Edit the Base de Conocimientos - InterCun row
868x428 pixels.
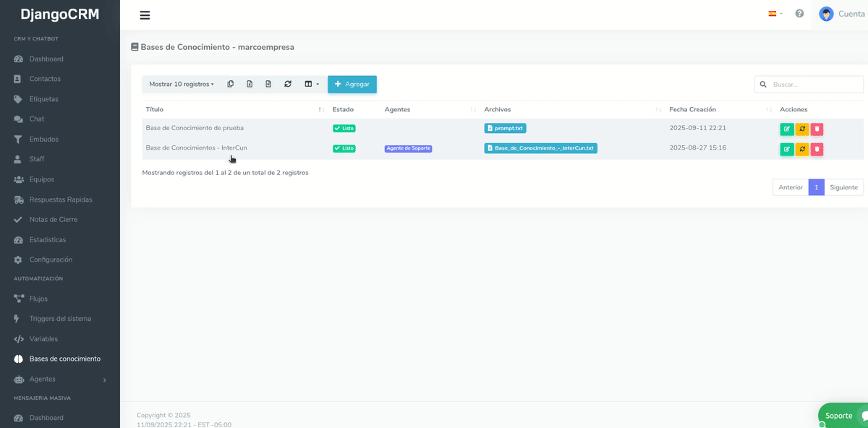(787, 150)
